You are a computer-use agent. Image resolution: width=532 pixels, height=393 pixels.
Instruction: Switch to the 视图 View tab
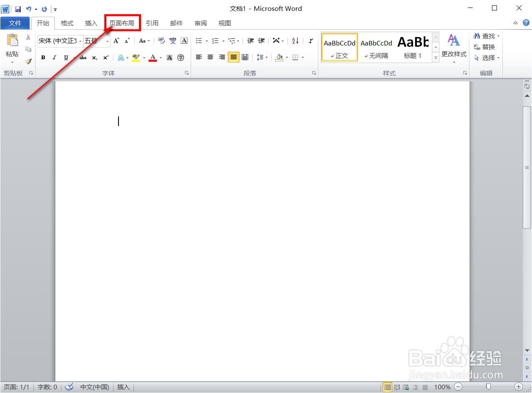click(225, 23)
